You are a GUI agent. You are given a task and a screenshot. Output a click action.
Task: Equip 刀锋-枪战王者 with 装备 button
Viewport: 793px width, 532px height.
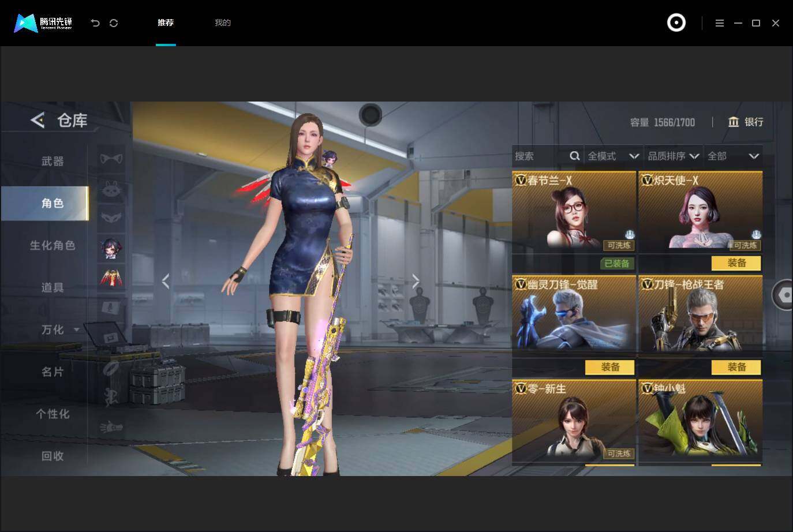click(736, 367)
